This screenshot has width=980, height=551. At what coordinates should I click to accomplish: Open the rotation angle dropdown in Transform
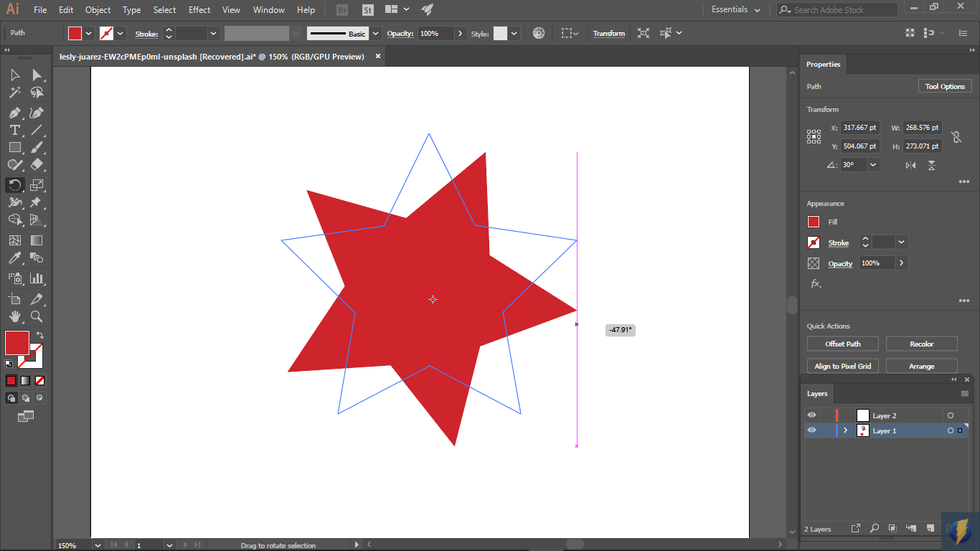click(x=872, y=164)
